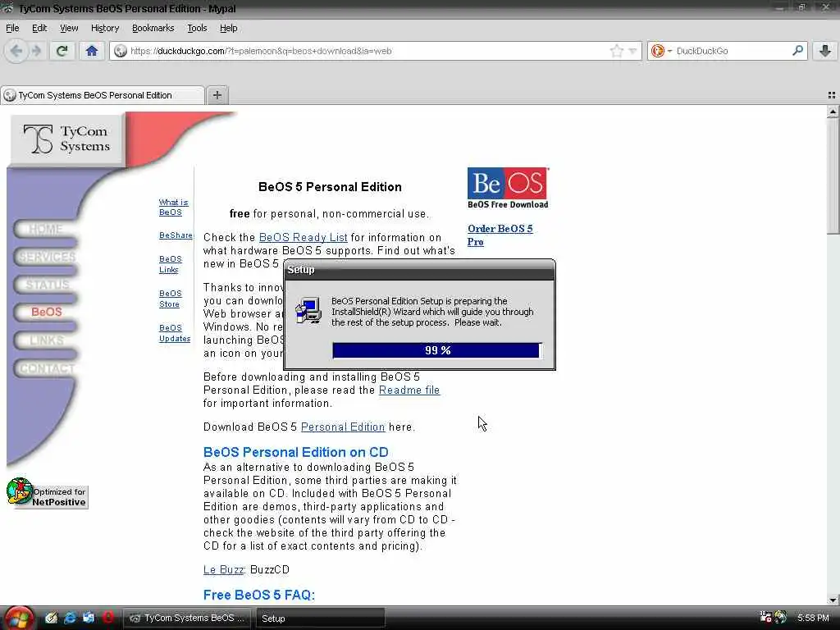This screenshot has height=630, width=840.
Task: Click the BeOS Personal Edition on CD heading
Action: [295, 452]
